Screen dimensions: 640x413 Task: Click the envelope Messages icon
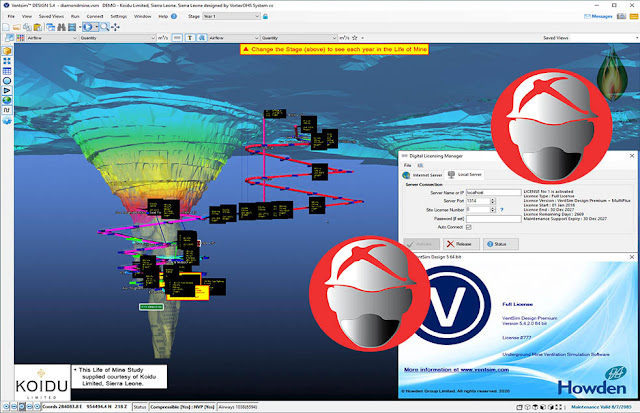click(x=587, y=16)
